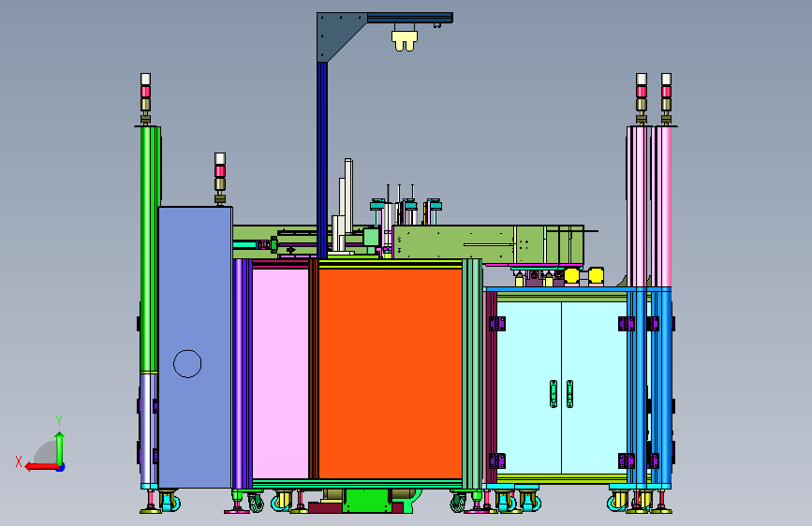
Task: Click the blue origin ball of the triad
Action: click(61, 467)
